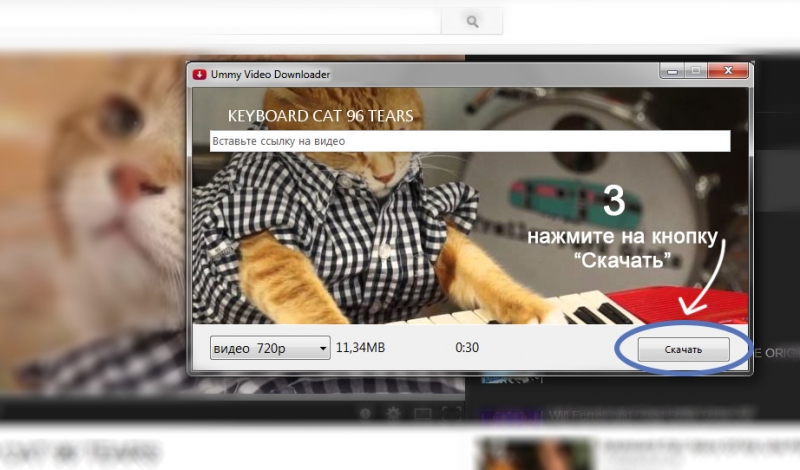Open the "видео 720p" quality dropdown
This screenshot has height=470, width=800.
(270, 348)
